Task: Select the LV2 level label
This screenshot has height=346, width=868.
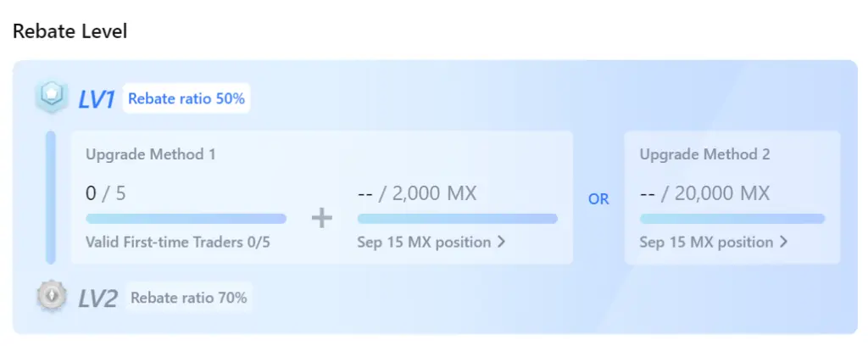Action: 97,299
